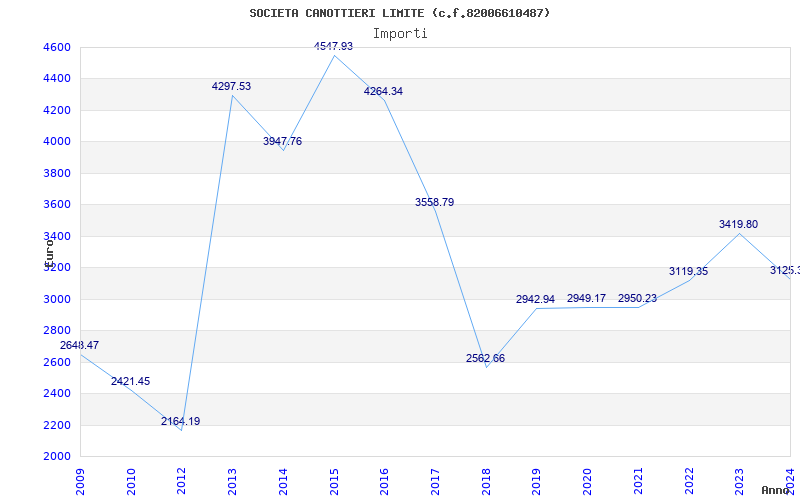The image size is (800, 500).
Task: Click x-axis year 2012
Action: coord(181,482)
